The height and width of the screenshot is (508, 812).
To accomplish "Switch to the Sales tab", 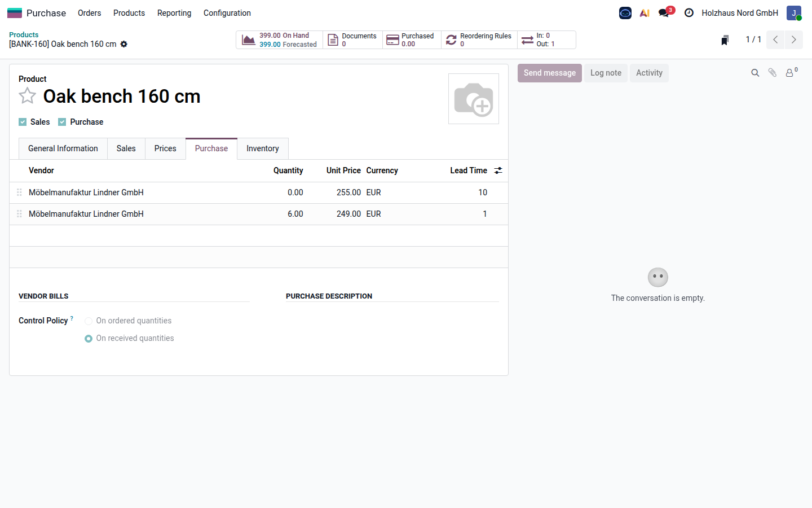I will (126, 148).
